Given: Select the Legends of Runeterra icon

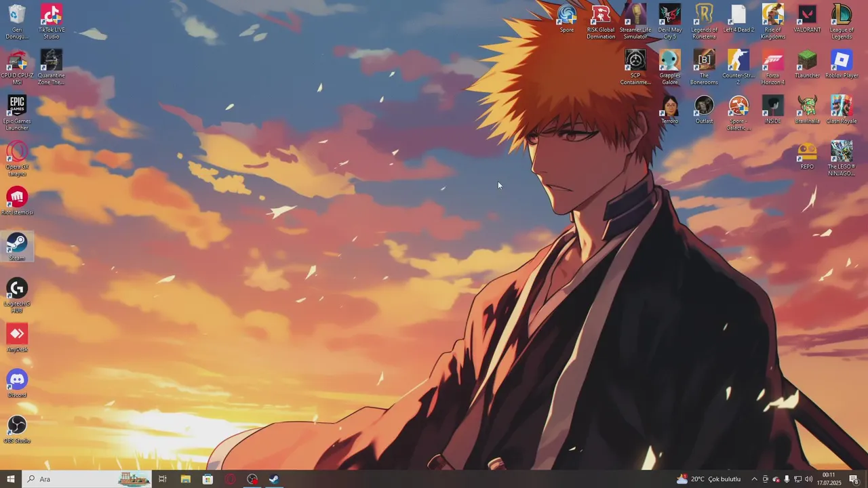Looking at the screenshot, I should pyautogui.click(x=704, y=22).
